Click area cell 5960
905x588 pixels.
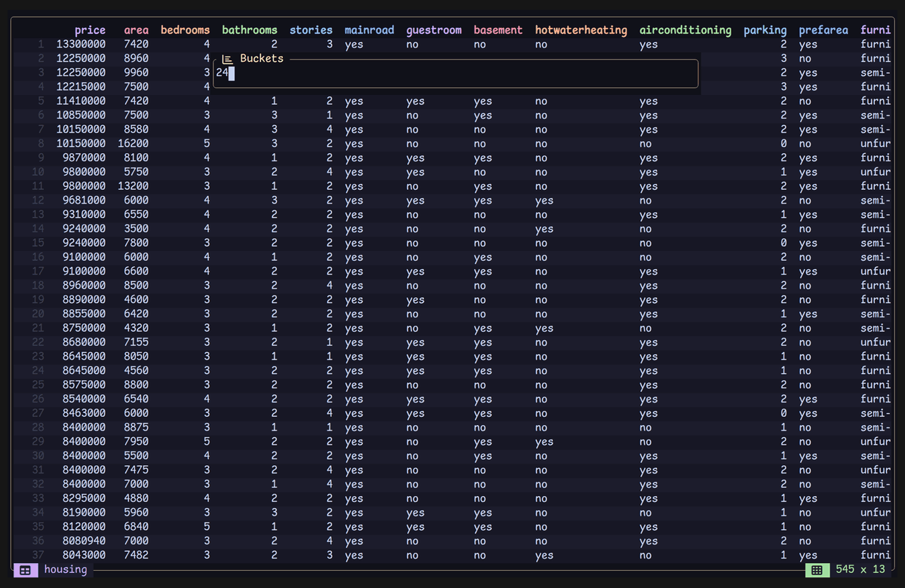coord(137,513)
